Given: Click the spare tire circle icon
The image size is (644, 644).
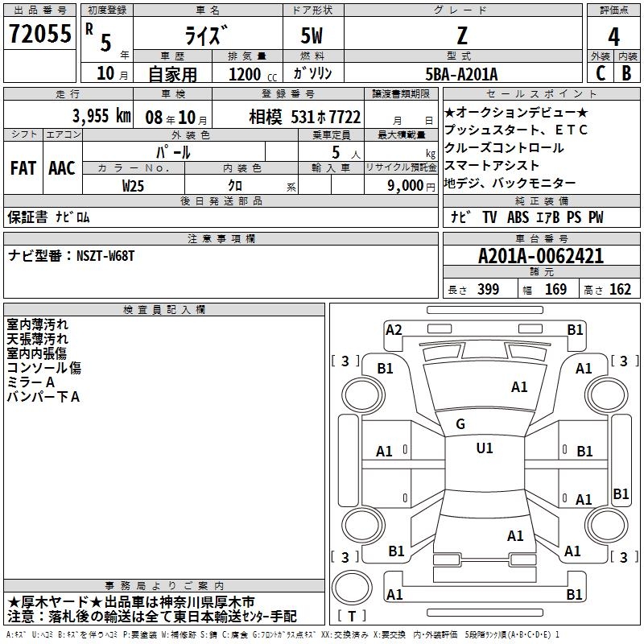Looking at the screenshot, I should pos(352,588).
